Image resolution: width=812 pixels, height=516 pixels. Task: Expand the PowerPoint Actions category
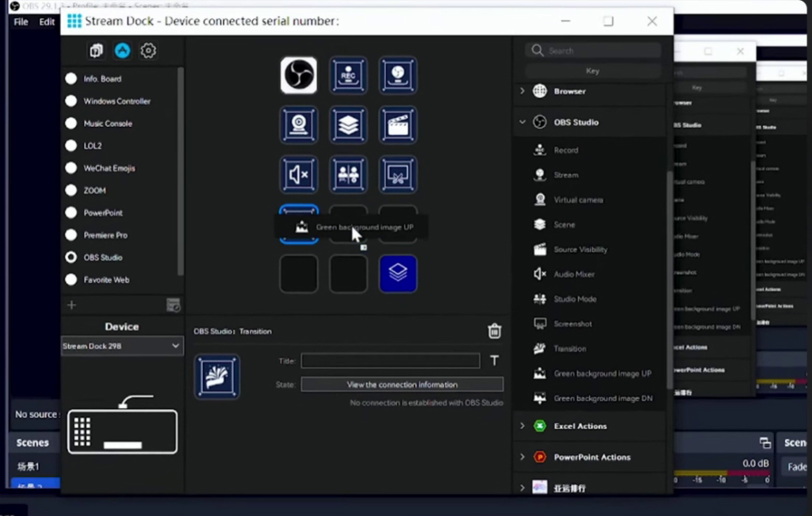[522, 457]
